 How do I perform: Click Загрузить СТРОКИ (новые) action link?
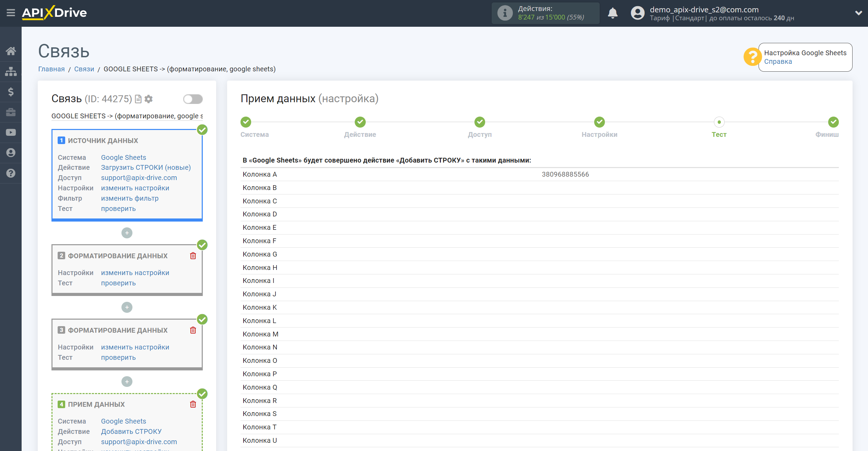(146, 167)
